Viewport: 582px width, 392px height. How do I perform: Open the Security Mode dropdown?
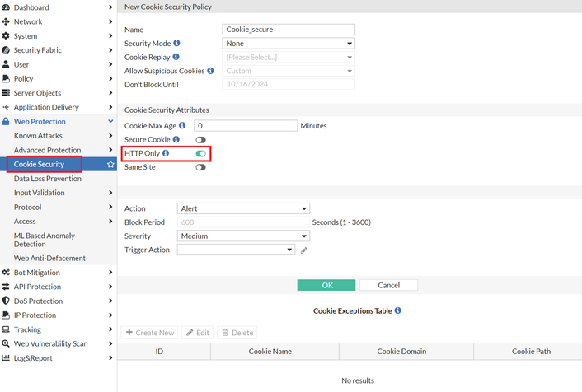(289, 43)
